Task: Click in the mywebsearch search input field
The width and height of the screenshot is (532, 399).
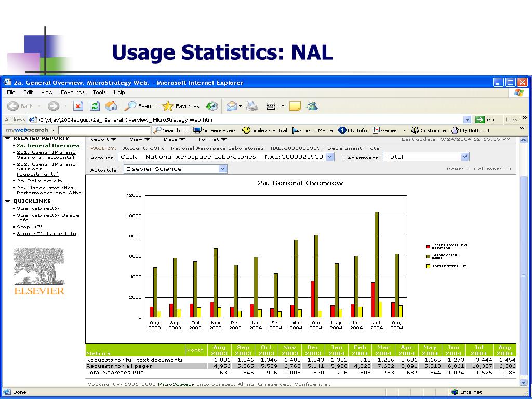Action: coord(104,130)
